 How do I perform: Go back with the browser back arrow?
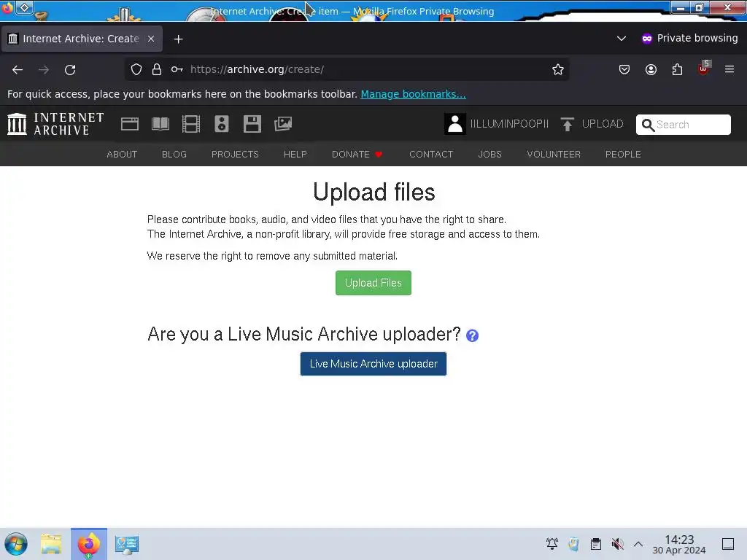(x=18, y=69)
